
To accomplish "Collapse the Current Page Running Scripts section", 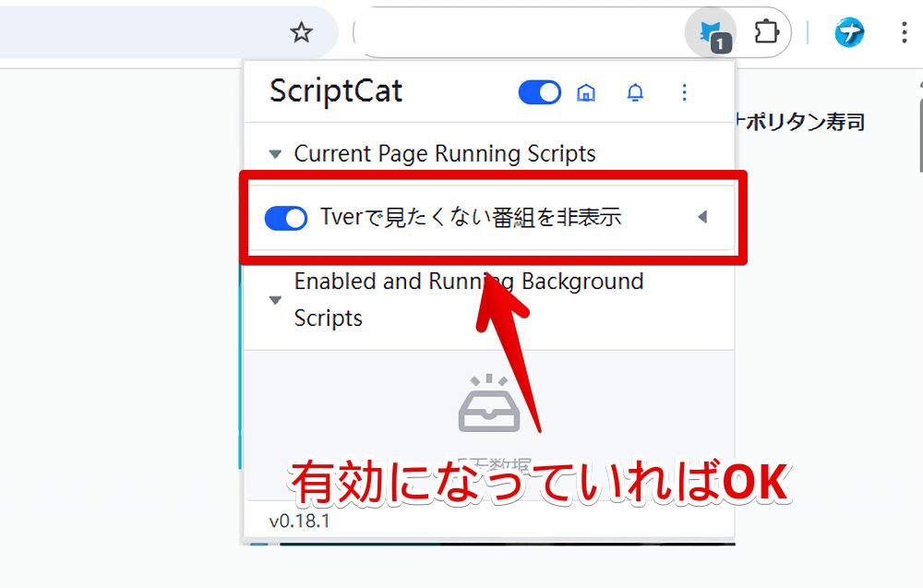I will [275, 155].
